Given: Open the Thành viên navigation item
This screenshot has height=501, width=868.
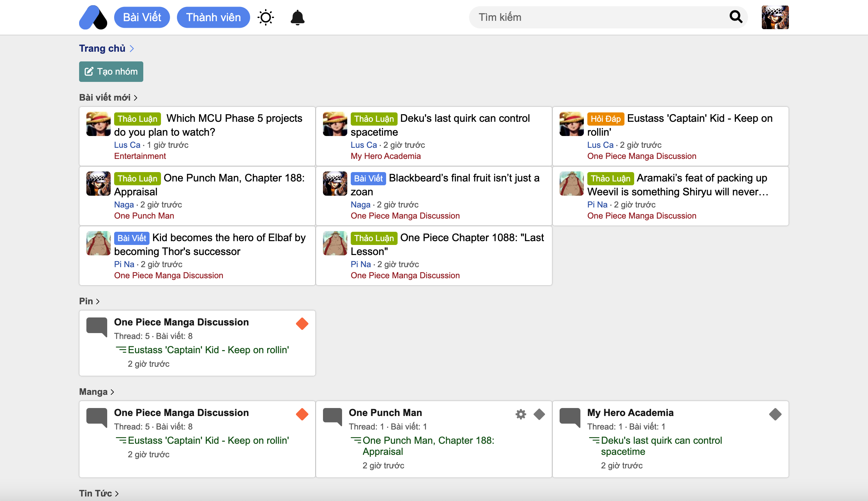Looking at the screenshot, I should (213, 17).
